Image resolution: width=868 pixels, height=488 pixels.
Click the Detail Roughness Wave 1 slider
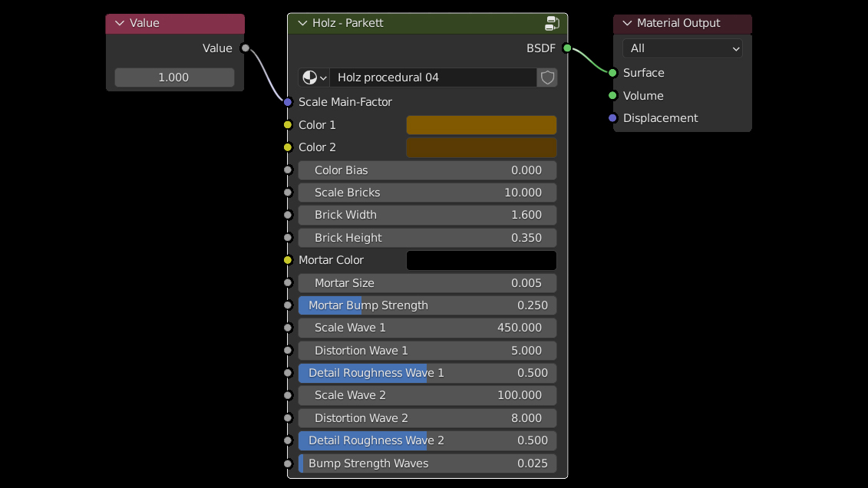pos(427,373)
